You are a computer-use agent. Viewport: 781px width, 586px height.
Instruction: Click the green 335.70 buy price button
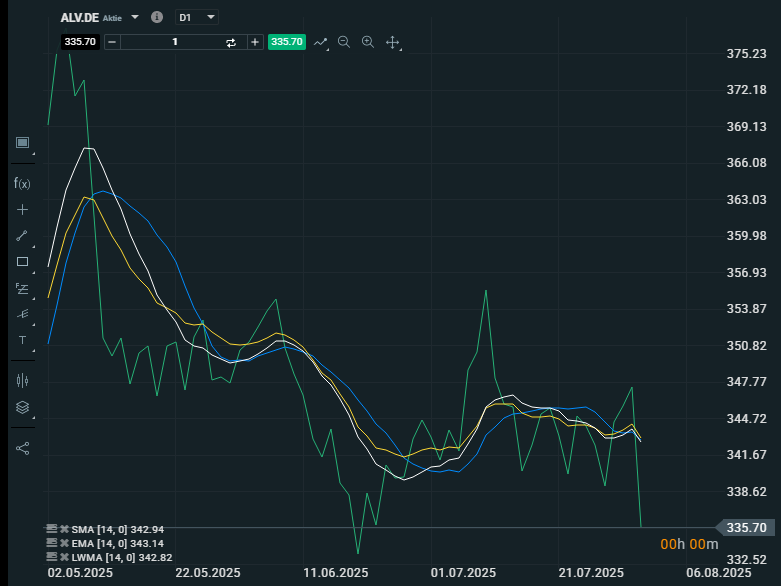point(287,41)
